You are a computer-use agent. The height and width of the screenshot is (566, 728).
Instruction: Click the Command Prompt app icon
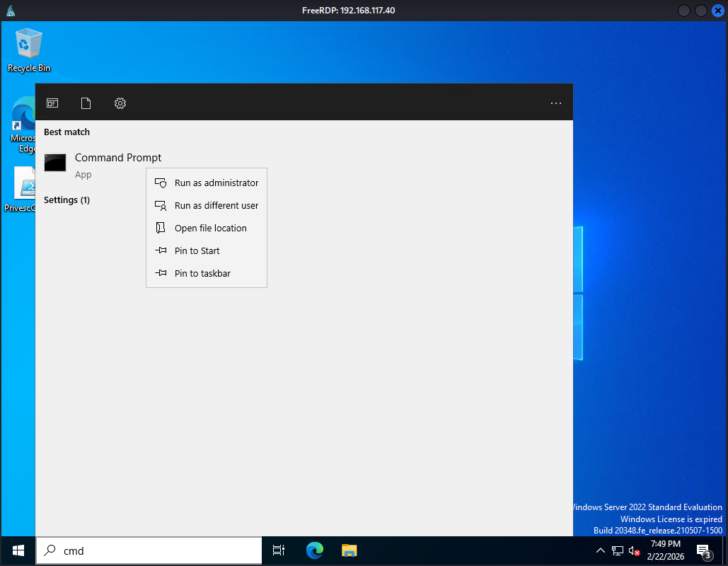(x=55, y=163)
